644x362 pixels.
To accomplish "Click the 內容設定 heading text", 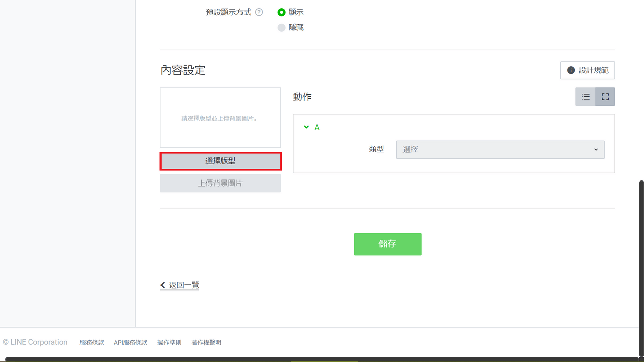I will coord(183,70).
